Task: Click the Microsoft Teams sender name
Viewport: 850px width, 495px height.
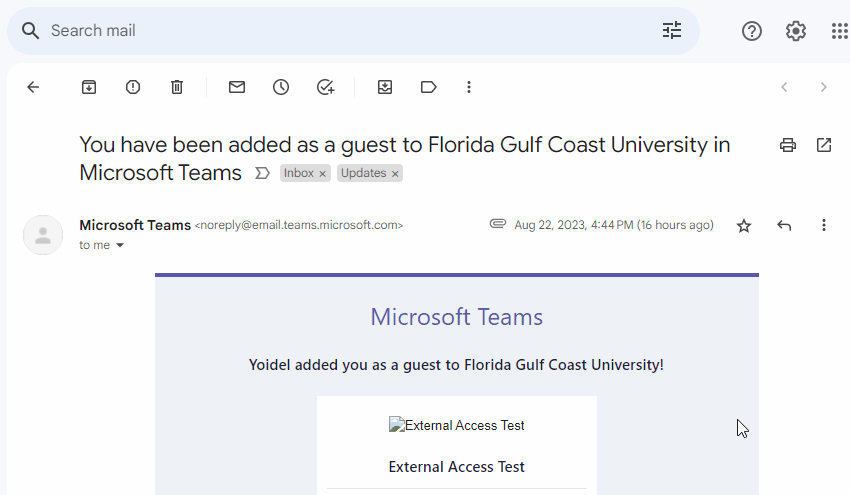Action: coord(135,225)
